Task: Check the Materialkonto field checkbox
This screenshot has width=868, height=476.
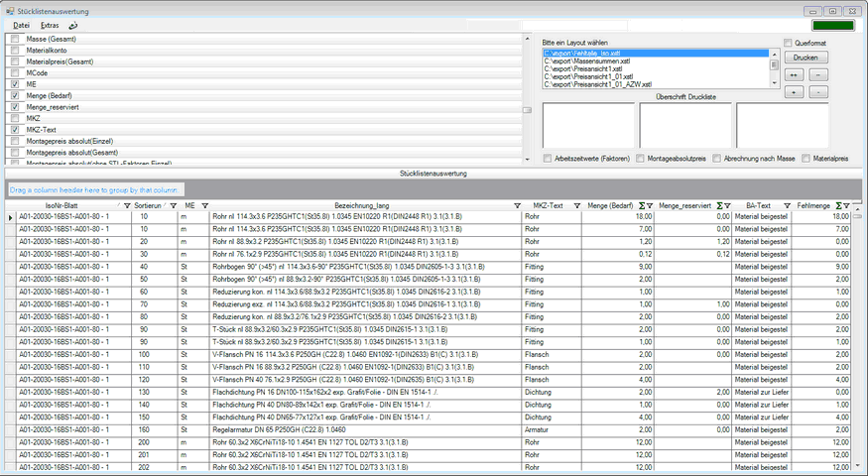Action: [x=15, y=51]
